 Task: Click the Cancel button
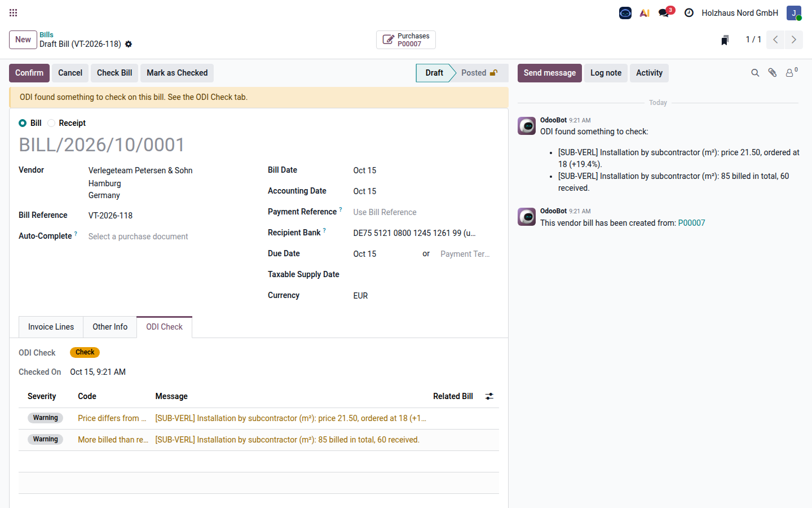pyautogui.click(x=70, y=73)
